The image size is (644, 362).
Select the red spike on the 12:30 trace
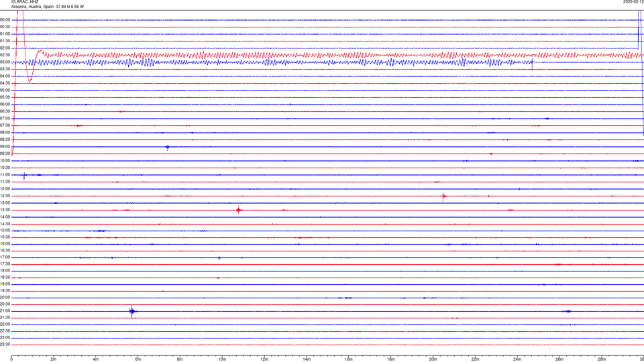point(443,197)
